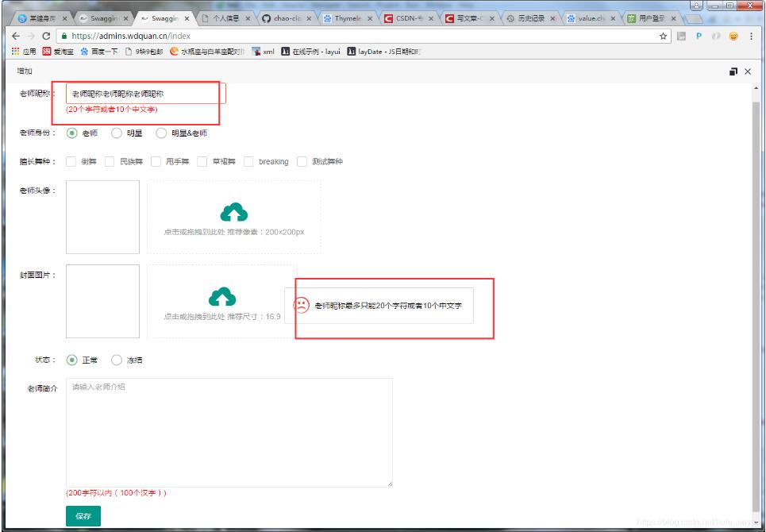This screenshot has height=532, width=766.
Task: Click the 封面图片 cover preview box
Action: click(102, 302)
